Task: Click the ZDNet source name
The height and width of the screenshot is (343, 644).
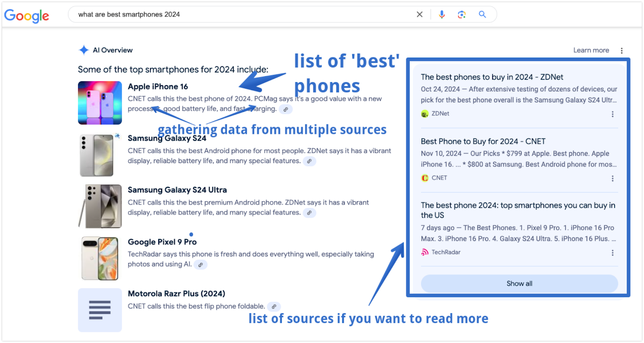Action: pyautogui.click(x=440, y=114)
